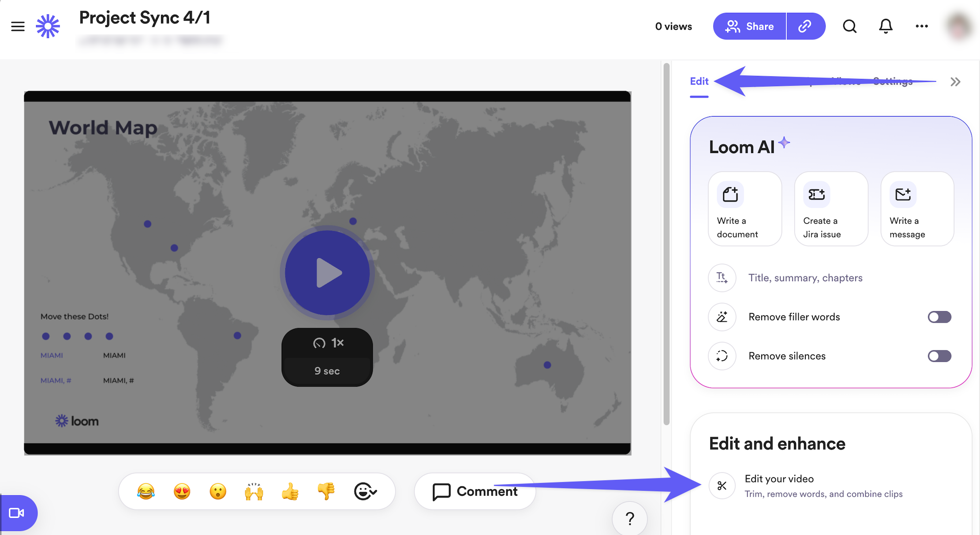Open the more options menu
The height and width of the screenshot is (535, 980).
(x=921, y=26)
